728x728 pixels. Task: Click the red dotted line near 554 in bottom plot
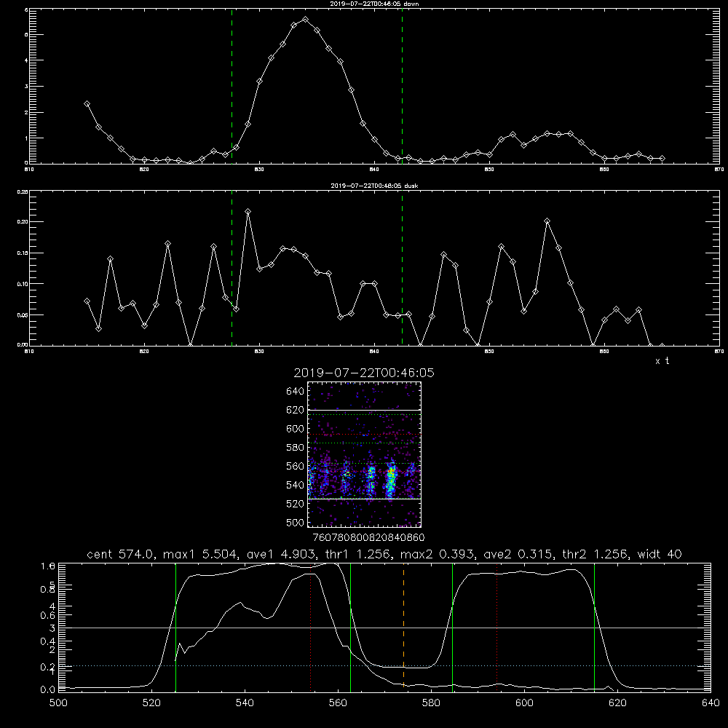(311, 627)
